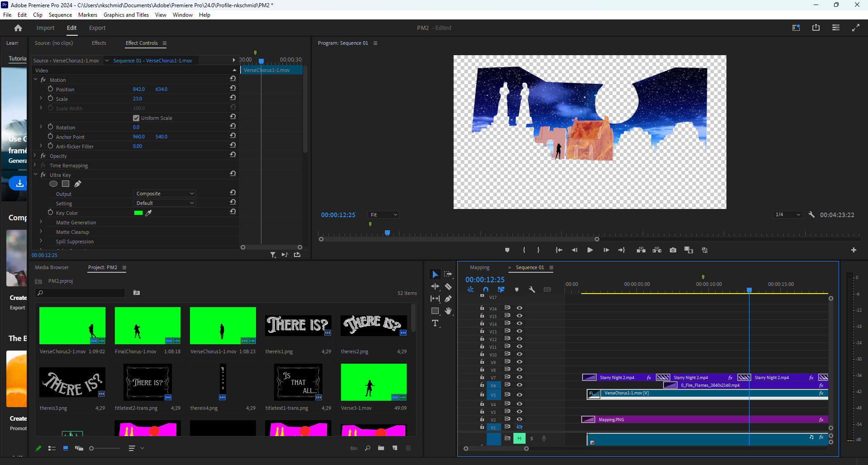This screenshot has height=465, width=868.
Task: Click the Export workspace button
Action: coord(97,28)
